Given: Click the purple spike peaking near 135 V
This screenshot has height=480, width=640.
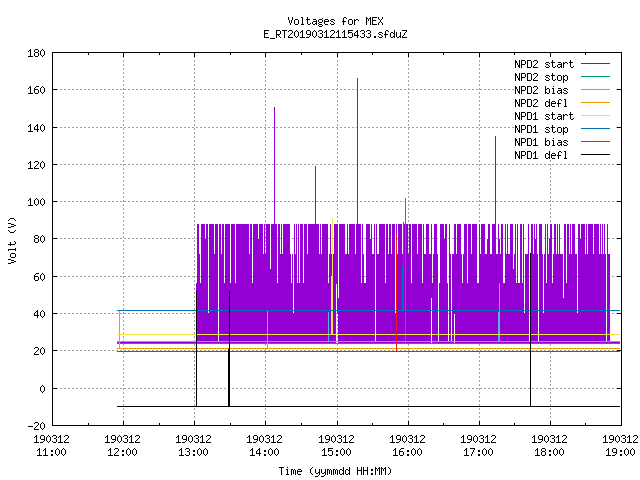Looking at the screenshot, I should (496, 180).
